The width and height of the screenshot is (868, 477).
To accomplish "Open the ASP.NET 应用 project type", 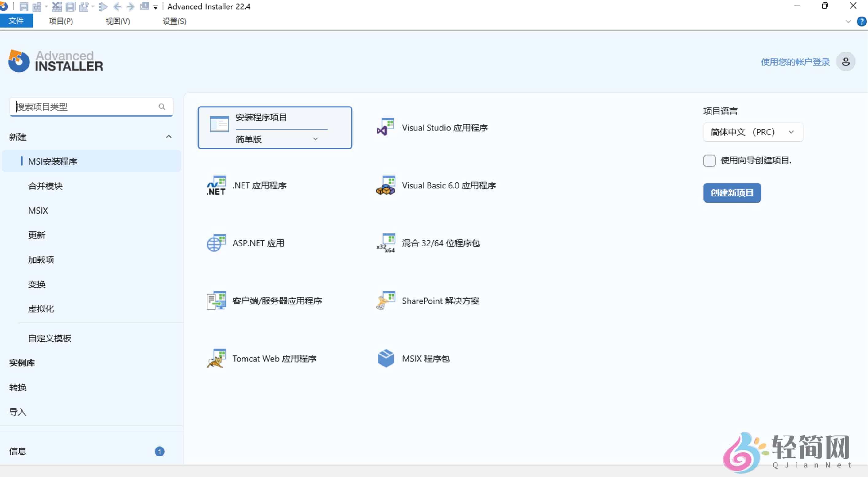I will coord(258,243).
